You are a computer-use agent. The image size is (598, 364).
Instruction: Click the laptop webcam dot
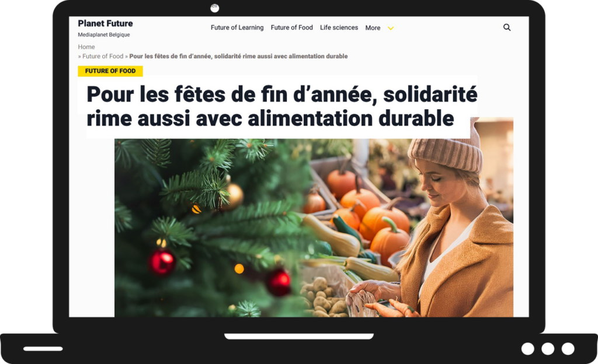(215, 8)
